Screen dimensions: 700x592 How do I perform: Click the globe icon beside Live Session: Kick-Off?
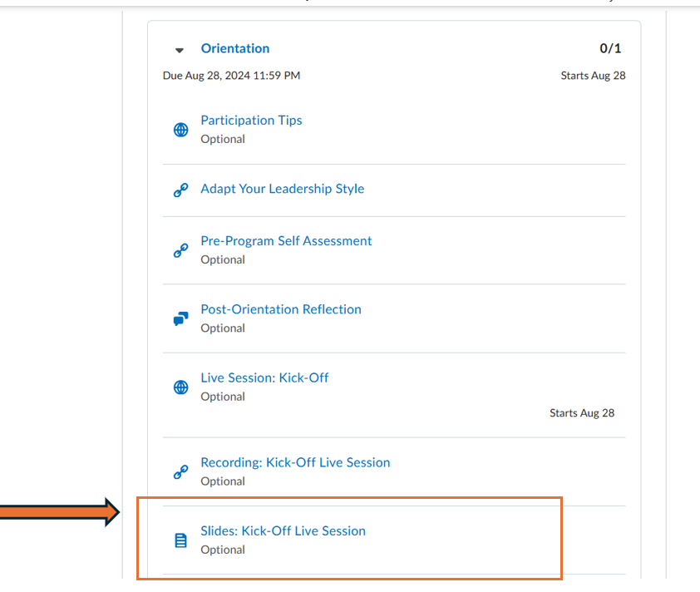tap(180, 387)
